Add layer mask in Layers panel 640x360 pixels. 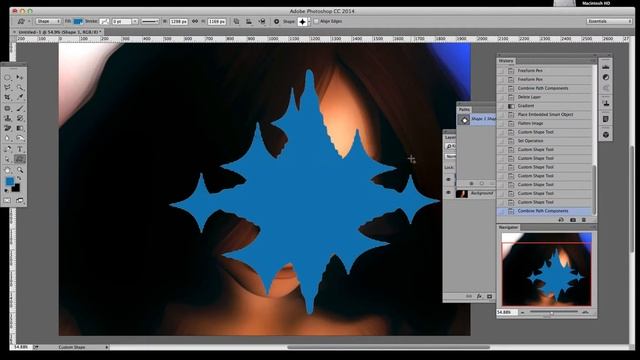pos(489,297)
